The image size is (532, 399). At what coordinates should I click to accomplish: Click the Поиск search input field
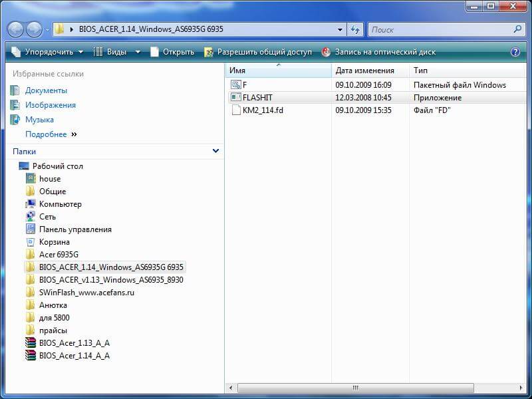(x=439, y=30)
